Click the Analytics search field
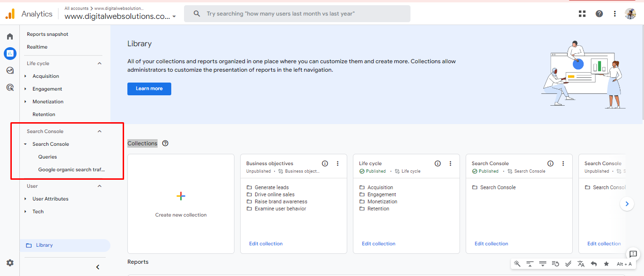 pyautogui.click(x=297, y=14)
